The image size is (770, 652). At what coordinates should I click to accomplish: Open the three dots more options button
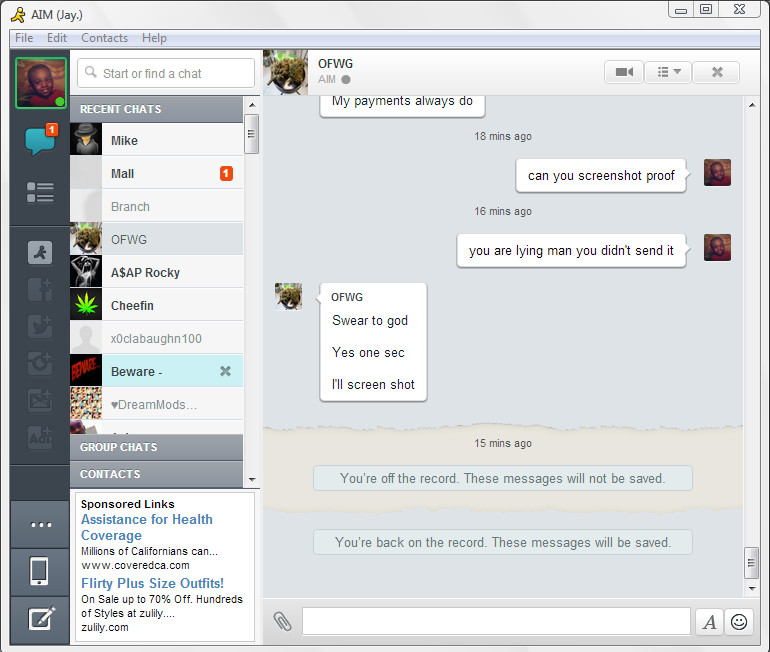[40, 524]
